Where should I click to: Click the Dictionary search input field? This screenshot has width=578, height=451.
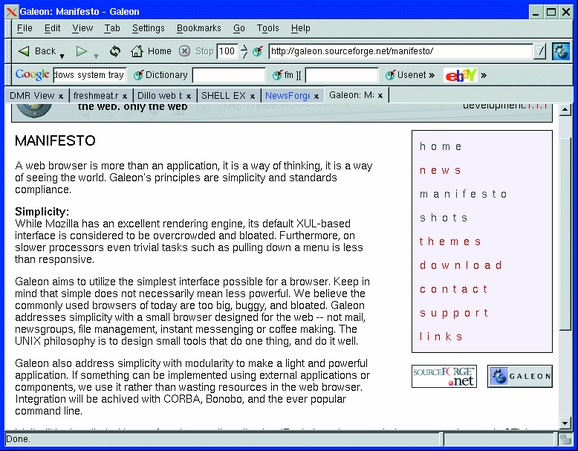coord(229,75)
